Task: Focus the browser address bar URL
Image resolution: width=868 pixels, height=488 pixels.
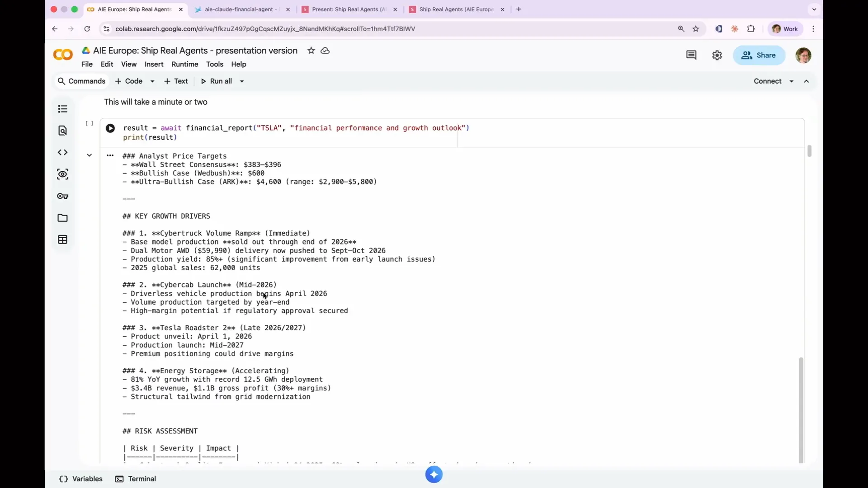Action: pyautogui.click(x=265, y=29)
